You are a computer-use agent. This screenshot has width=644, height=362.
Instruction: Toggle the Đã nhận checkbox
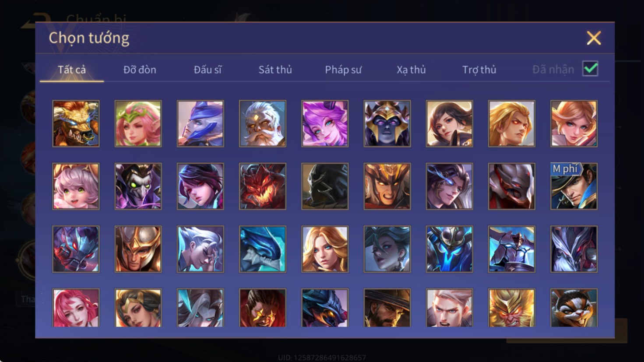click(590, 69)
